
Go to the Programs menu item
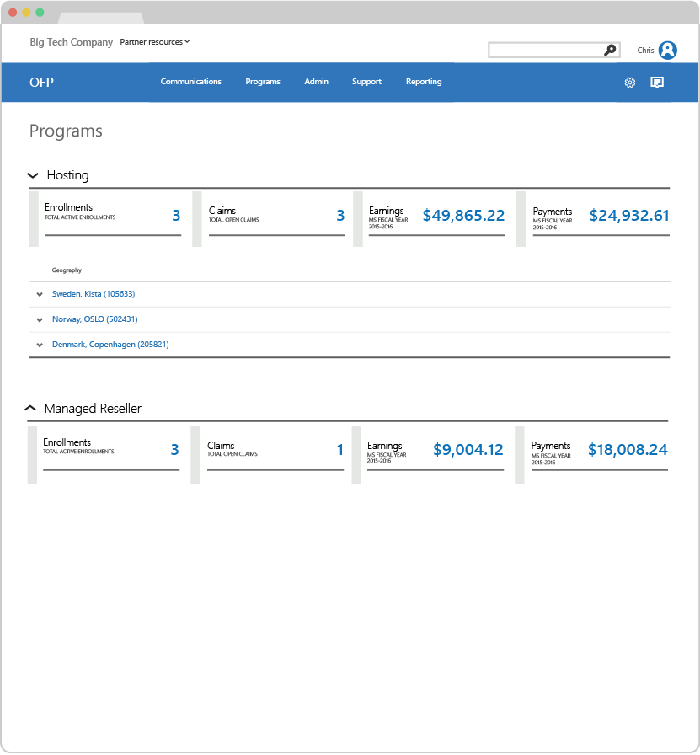coord(263,82)
